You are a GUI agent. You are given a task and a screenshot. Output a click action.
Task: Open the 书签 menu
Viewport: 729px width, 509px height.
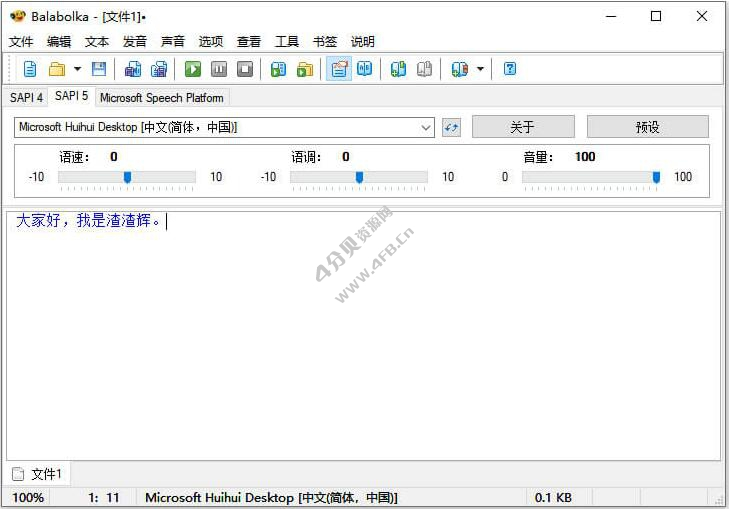[x=325, y=41]
